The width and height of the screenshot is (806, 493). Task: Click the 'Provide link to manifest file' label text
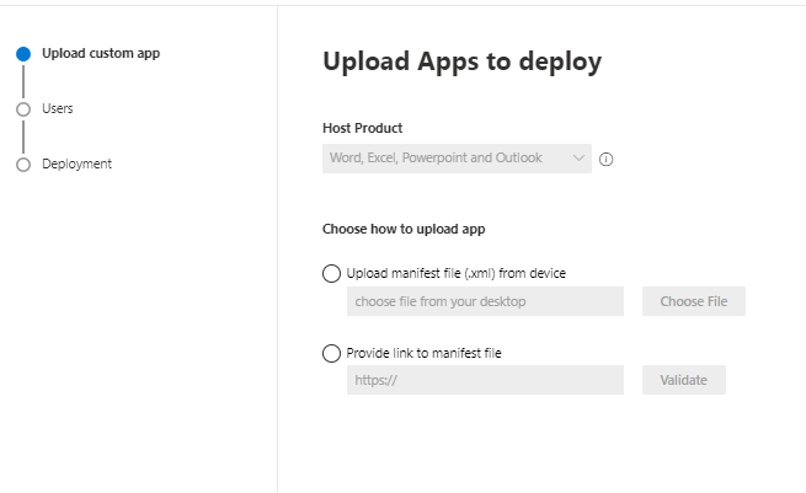(x=424, y=353)
